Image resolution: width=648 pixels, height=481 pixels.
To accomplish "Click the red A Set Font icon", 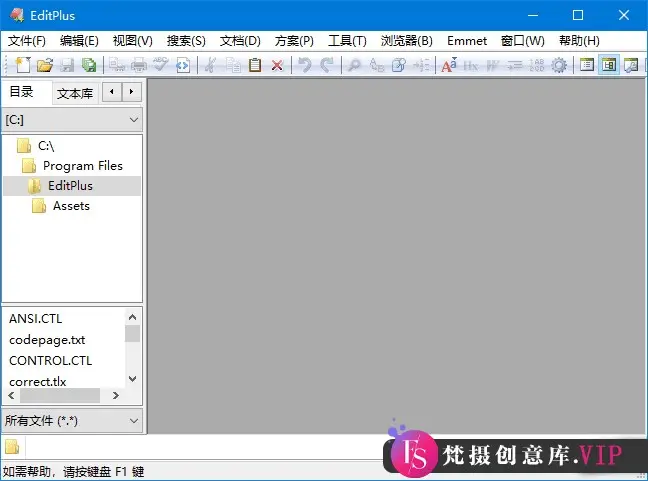I will [449, 65].
